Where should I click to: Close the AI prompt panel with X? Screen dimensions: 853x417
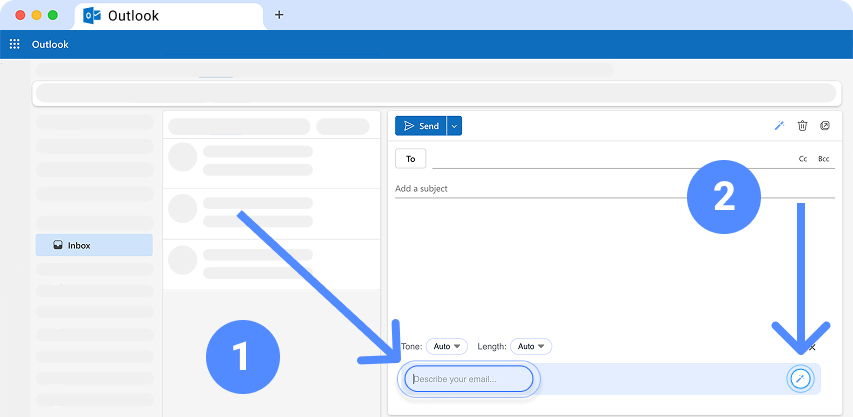click(x=812, y=347)
